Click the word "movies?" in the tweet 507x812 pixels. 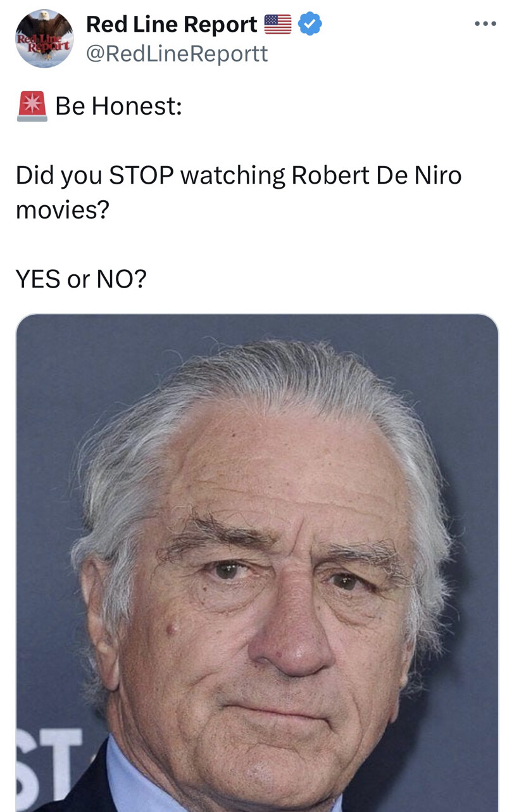point(62,210)
